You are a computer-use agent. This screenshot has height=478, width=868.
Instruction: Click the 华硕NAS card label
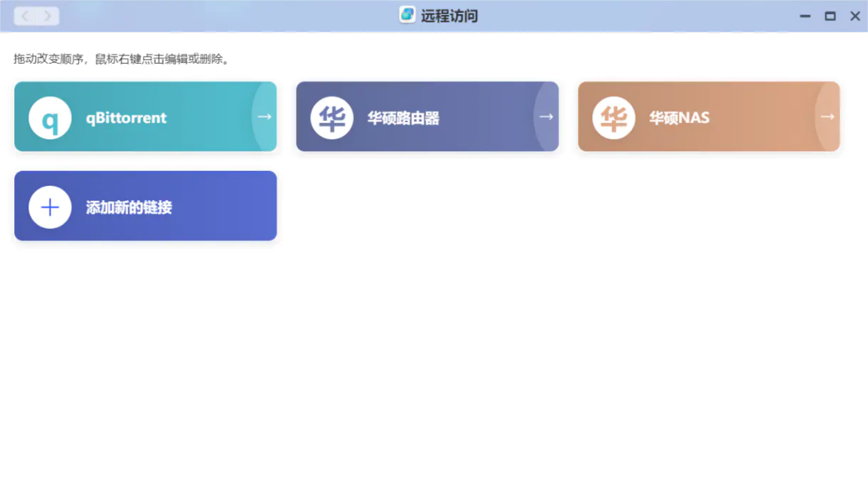[679, 118]
